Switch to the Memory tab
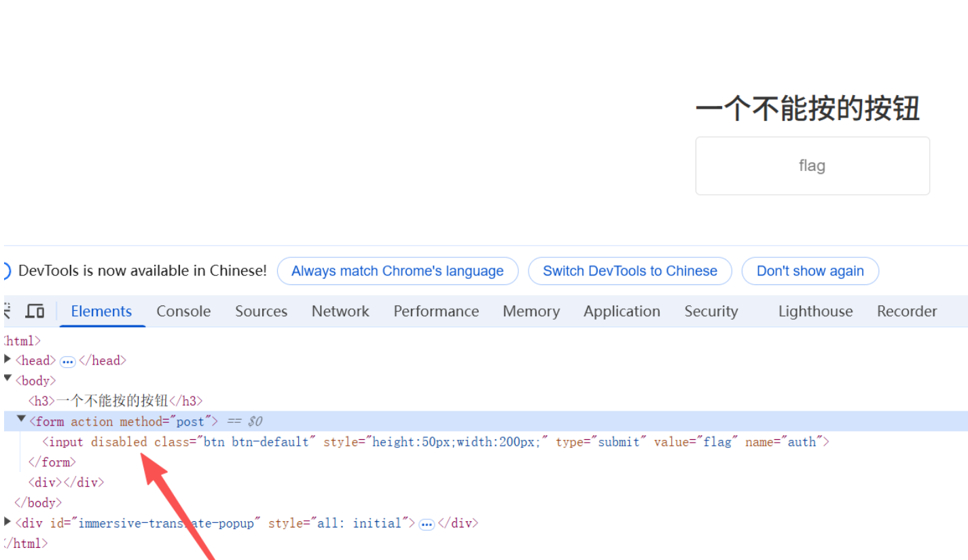The image size is (968, 560). 531,312
